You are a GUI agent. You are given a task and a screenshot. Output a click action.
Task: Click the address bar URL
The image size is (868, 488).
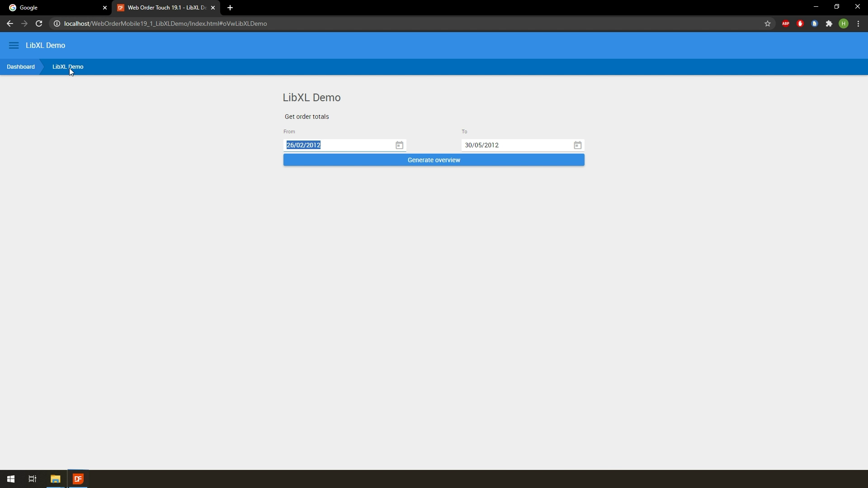tap(165, 23)
